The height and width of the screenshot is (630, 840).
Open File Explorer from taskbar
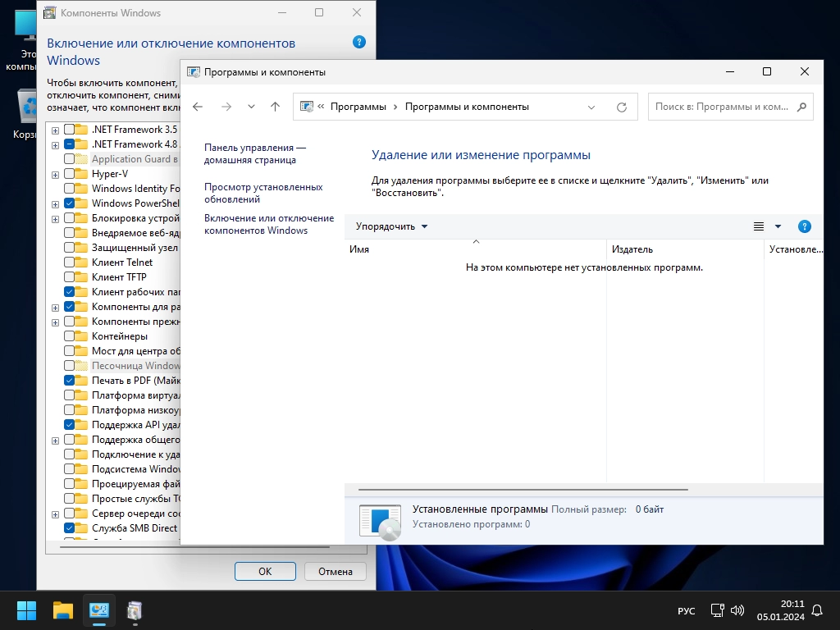(62, 610)
